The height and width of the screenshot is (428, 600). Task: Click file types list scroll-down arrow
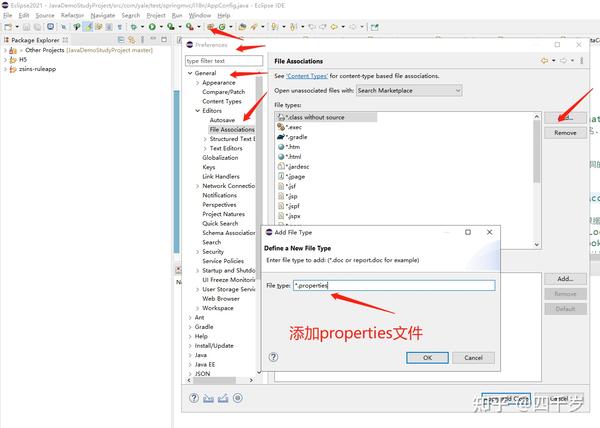coord(537,244)
